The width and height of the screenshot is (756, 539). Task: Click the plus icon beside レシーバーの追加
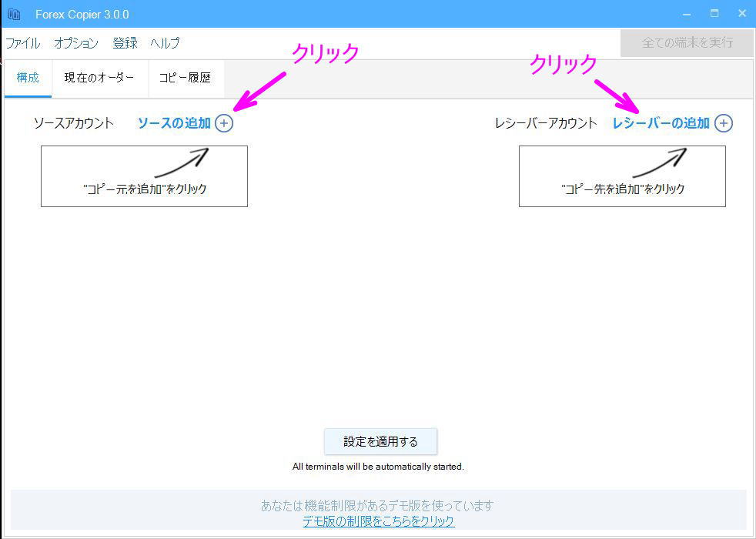click(x=723, y=123)
